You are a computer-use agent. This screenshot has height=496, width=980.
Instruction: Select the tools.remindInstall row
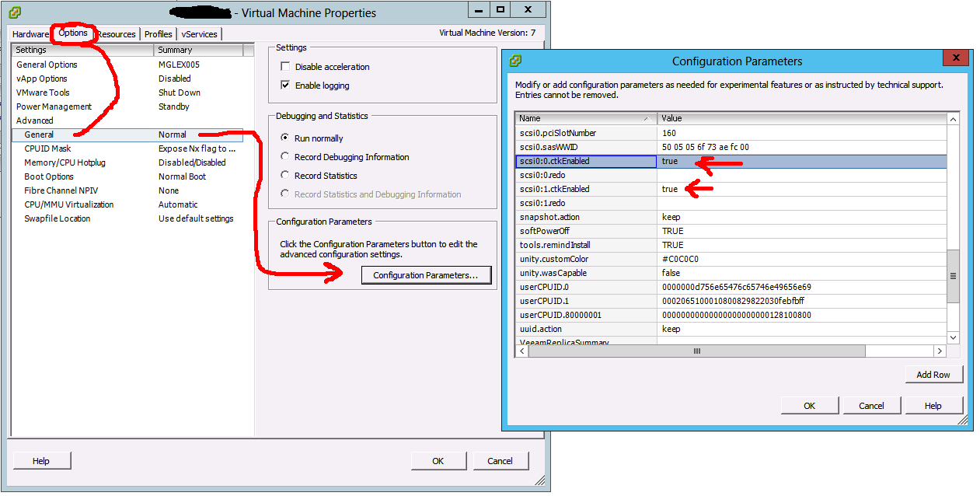731,245
